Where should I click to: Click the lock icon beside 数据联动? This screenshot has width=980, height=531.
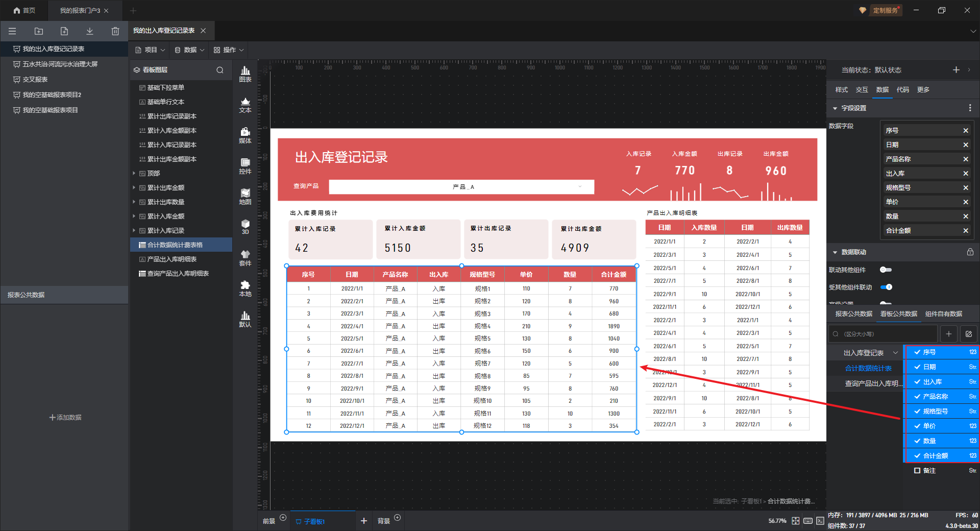tap(970, 252)
